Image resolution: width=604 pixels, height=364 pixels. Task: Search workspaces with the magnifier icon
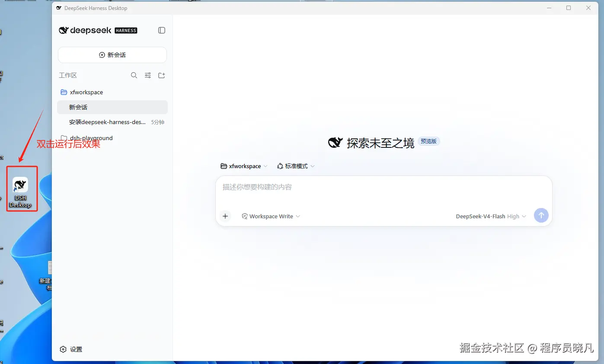click(x=134, y=75)
